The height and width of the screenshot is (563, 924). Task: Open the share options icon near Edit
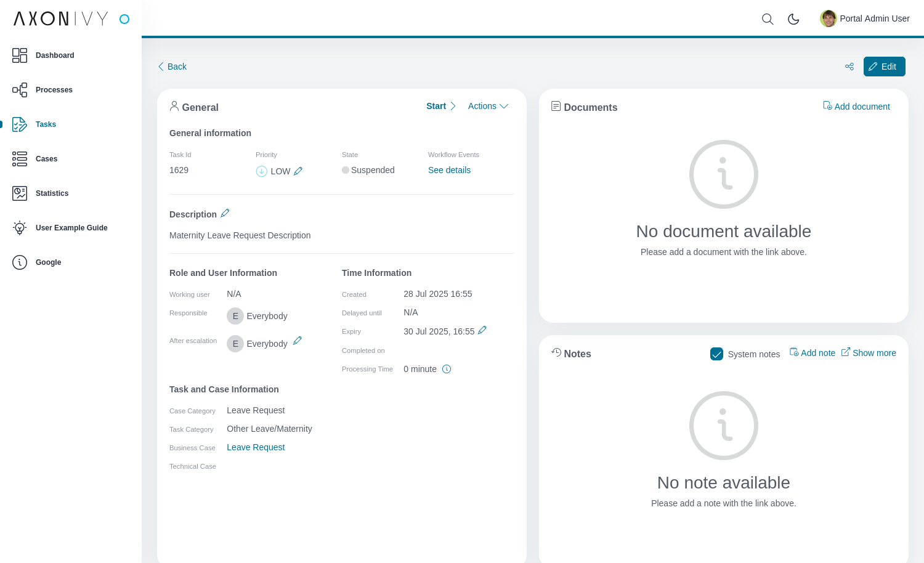click(849, 67)
